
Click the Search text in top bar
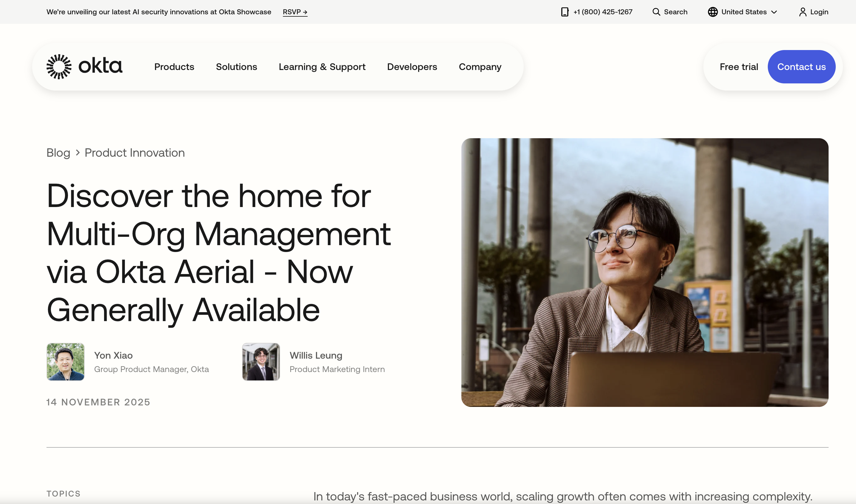click(676, 12)
